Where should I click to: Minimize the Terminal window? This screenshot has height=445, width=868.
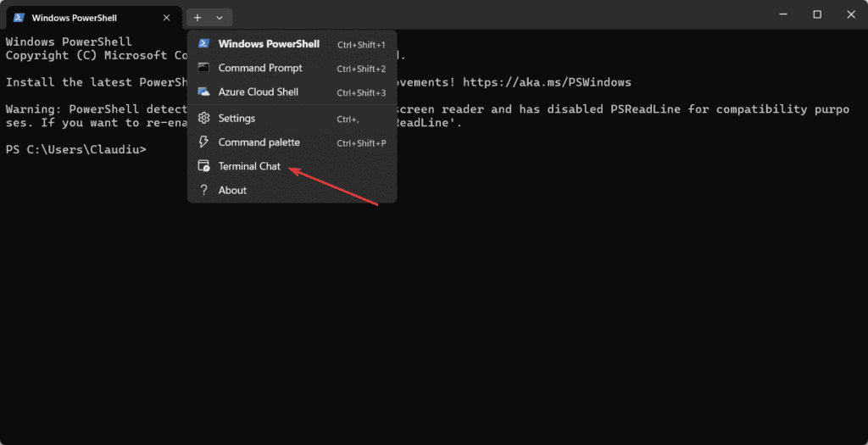[782, 15]
